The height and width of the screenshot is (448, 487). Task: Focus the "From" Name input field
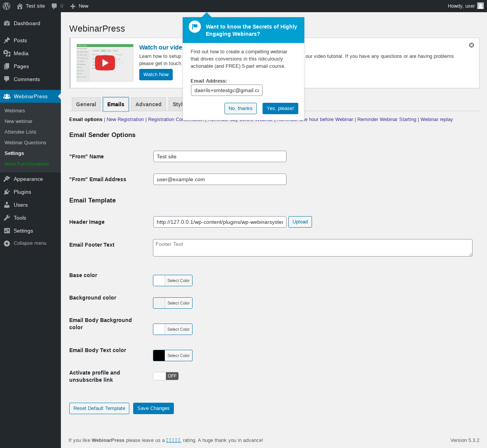click(220, 156)
